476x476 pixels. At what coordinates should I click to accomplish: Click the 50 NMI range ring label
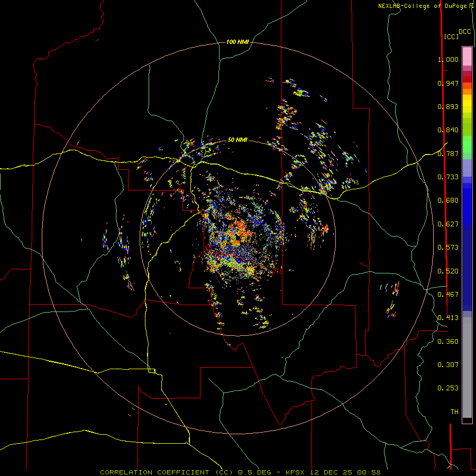click(x=237, y=140)
